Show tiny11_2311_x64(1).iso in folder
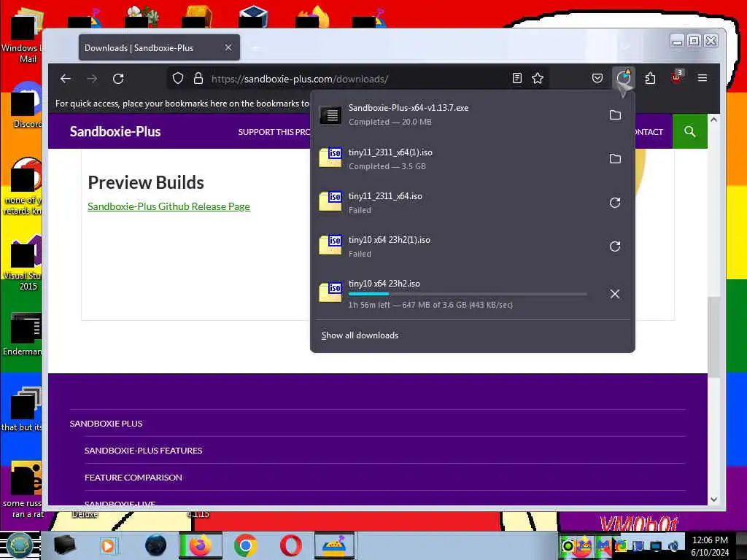 coord(615,158)
